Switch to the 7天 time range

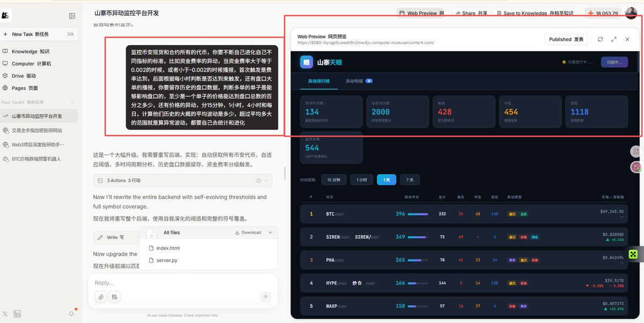(409, 180)
